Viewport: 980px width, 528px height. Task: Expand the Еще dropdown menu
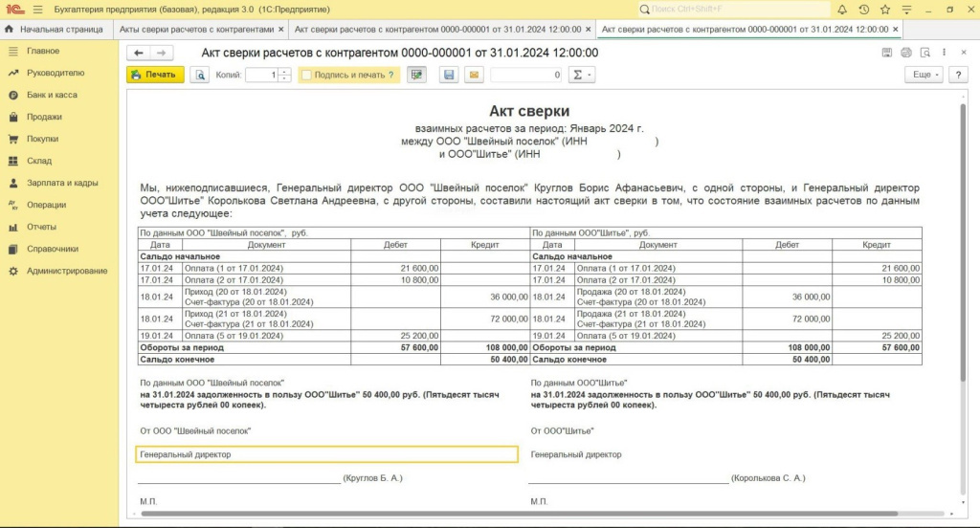(923, 75)
